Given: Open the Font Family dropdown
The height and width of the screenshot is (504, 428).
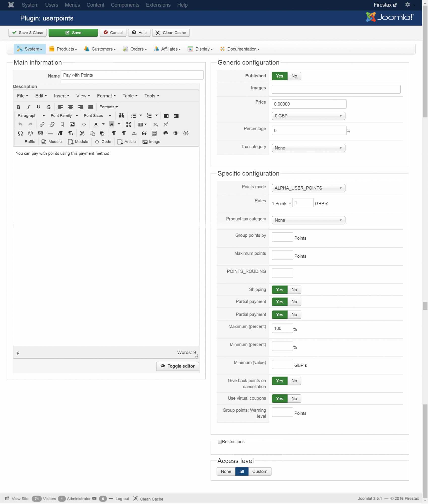Looking at the screenshot, I should pyautogui.click(x=64, y=116).
